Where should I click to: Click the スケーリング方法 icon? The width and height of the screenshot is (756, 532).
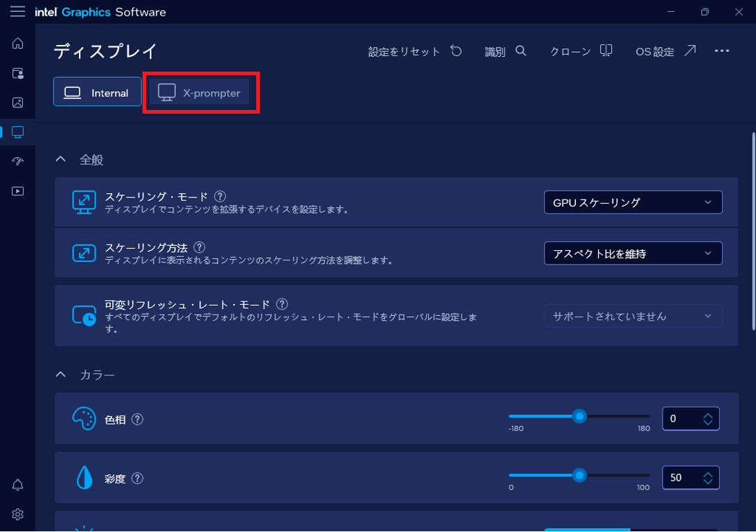(x=84, y=253)
